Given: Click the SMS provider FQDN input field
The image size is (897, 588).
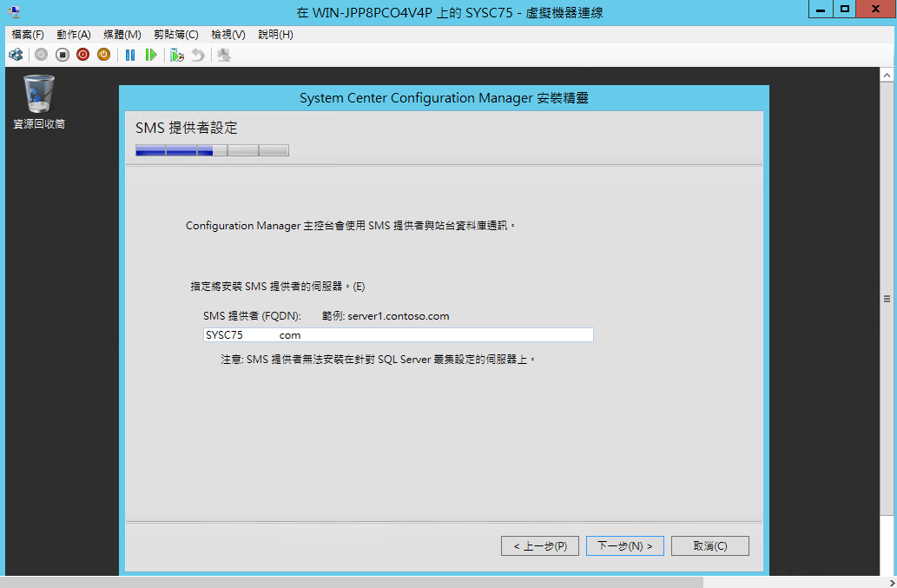Looking at the screenshot, I should click(x=399, y=334).
